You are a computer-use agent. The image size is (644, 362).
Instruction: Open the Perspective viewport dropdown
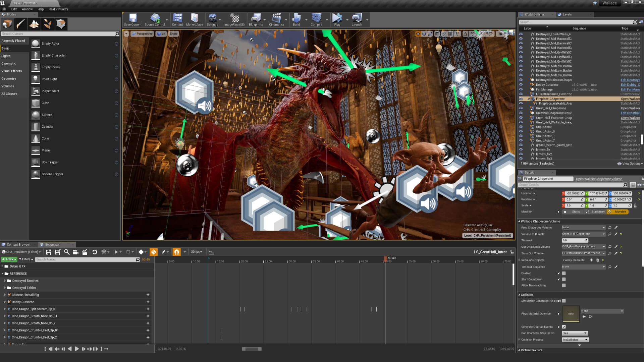(x=142, y=34)
